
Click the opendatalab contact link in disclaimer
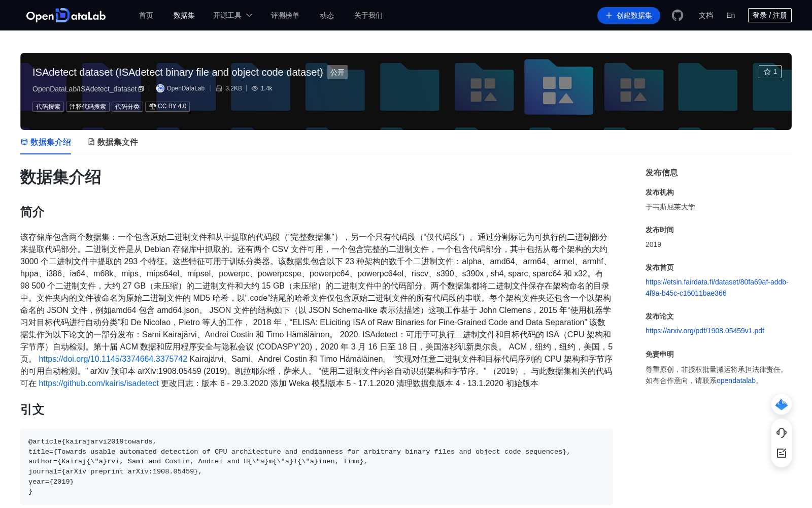736,380
